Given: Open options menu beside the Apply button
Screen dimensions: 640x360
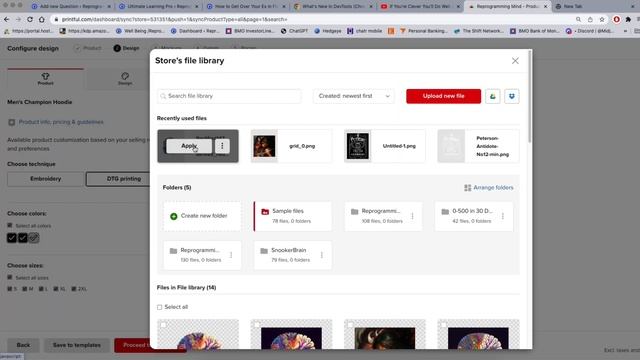Looking at the screenshot, I should pyautogui.click(x=222, y=146).
